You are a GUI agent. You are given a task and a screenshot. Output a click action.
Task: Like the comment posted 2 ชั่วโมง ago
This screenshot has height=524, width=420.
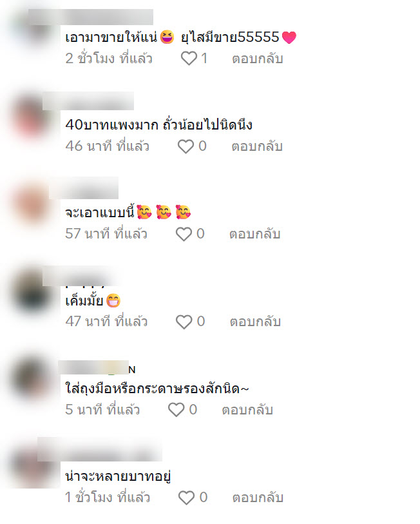pos(189,59)
